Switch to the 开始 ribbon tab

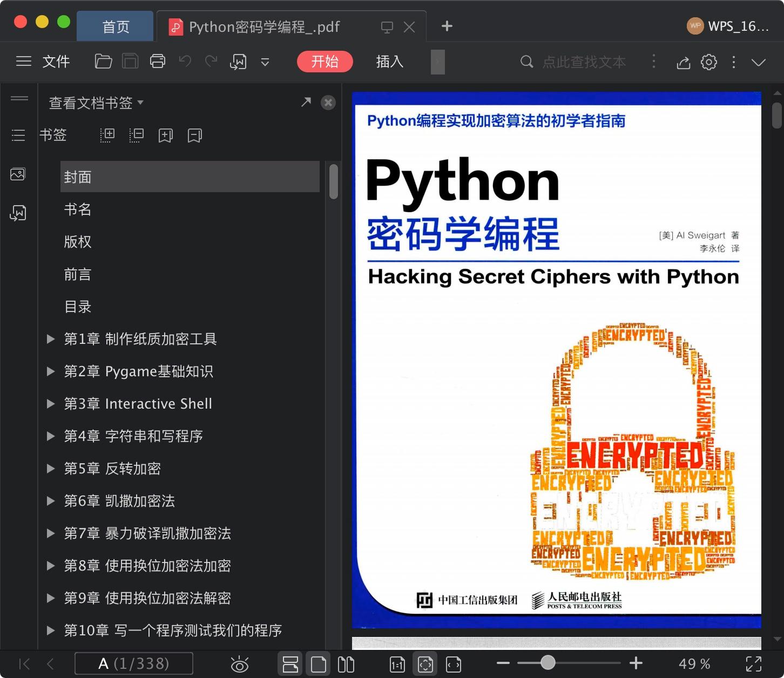click(x=325, y=62)
